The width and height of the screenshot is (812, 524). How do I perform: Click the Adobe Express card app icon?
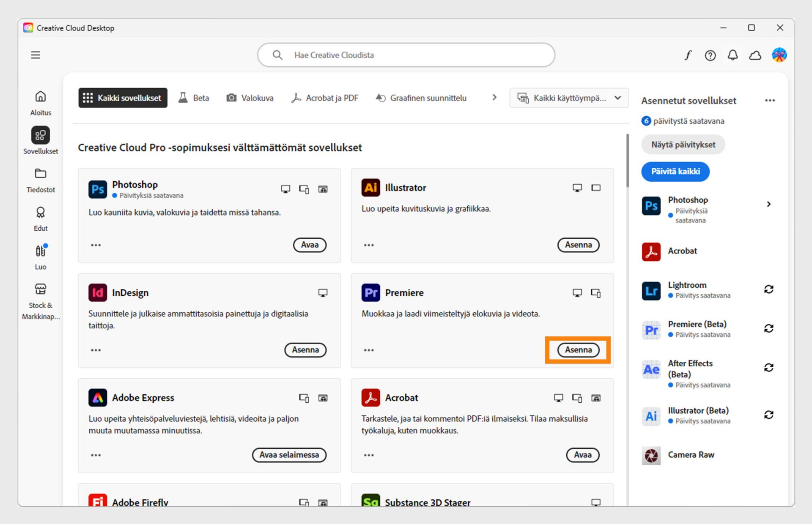[x=97, y=398]
